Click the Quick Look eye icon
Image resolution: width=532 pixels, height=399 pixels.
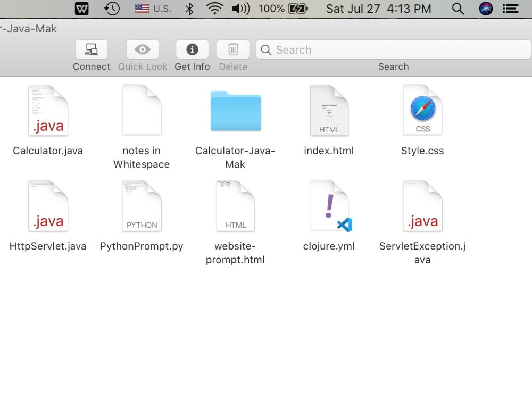coord(143,49)
